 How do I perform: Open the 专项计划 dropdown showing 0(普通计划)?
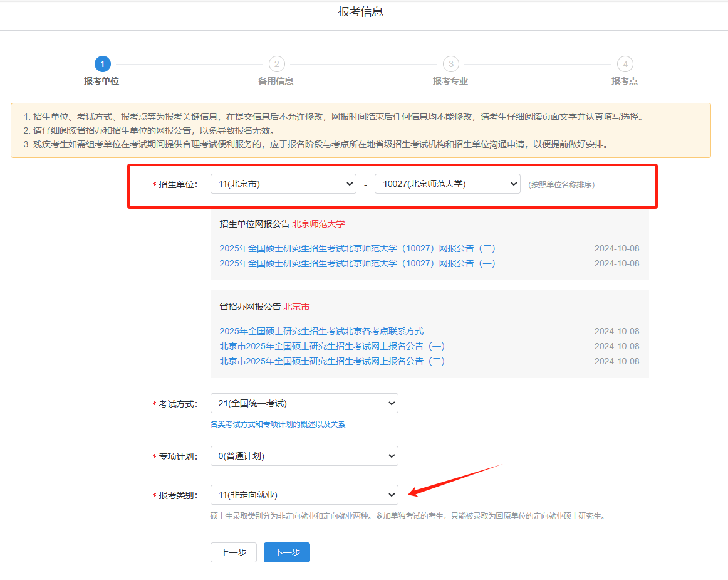[304, 456]
